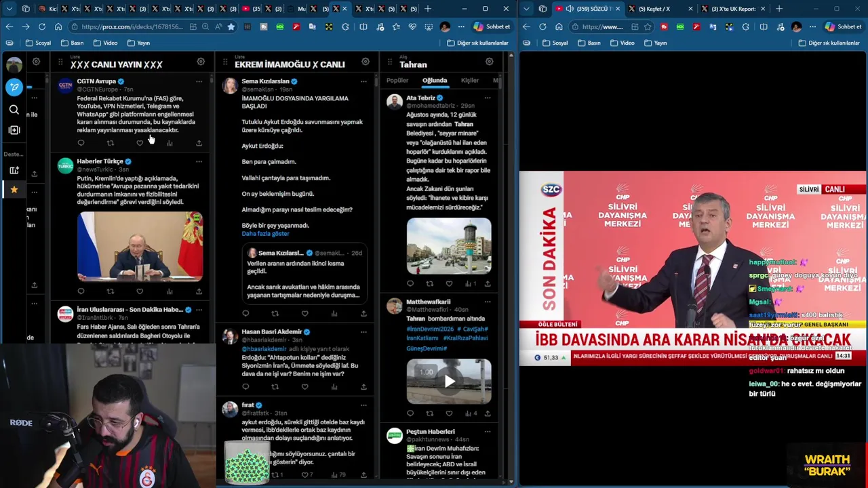Open İran Uluslararası - Son Dakika profile name
This screenshot has height=488, width=868.
(130, 310)
